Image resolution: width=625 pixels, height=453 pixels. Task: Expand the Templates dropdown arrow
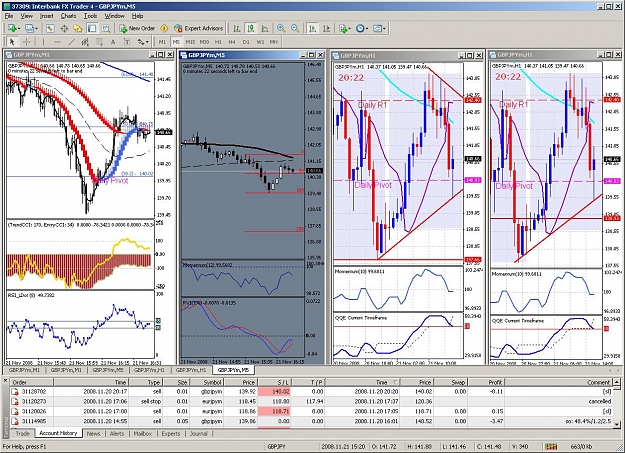[384, 28]
